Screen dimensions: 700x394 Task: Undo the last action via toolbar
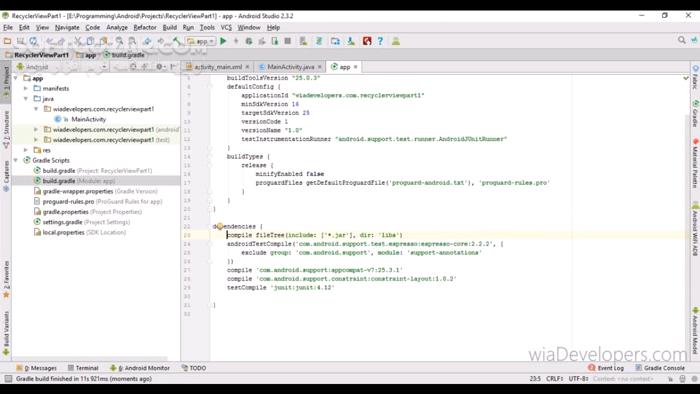50,41
